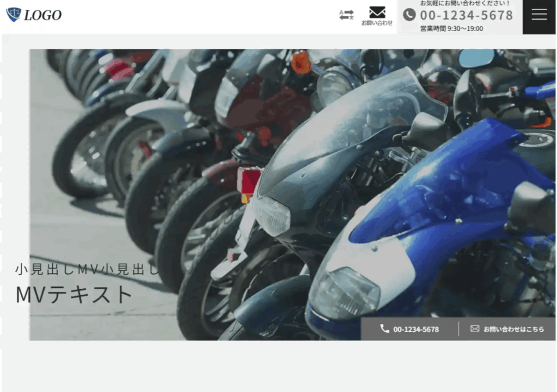Click the phone number in the gray bottom bar
557x392 pixels.
click(416, 329)
